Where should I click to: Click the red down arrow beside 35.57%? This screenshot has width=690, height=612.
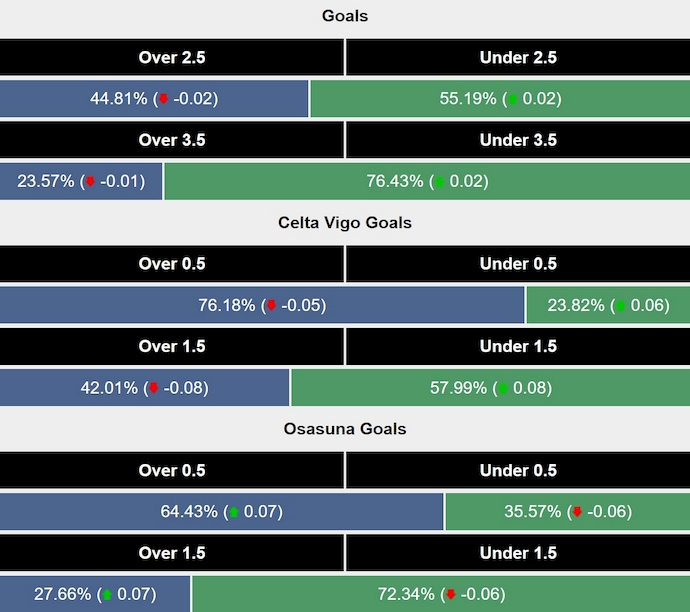coord(577,512)
